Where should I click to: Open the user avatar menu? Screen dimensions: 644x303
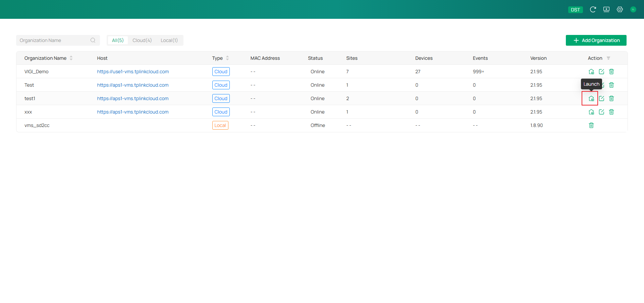[x=633, y=9]
